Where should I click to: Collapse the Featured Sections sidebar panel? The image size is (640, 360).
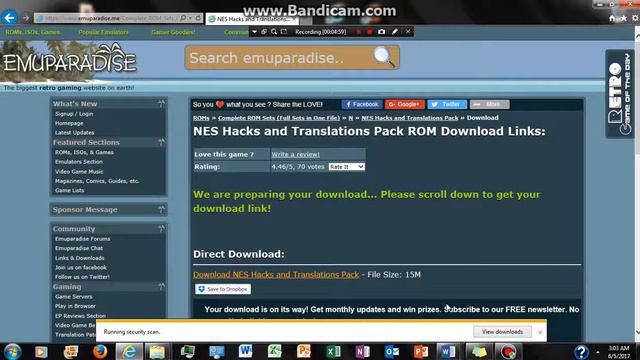point(161,142)
